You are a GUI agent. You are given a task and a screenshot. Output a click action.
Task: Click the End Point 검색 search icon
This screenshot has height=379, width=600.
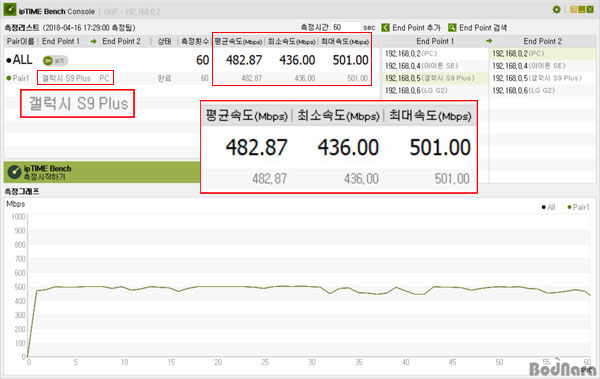pyautogui.click(x=452, y=28)
